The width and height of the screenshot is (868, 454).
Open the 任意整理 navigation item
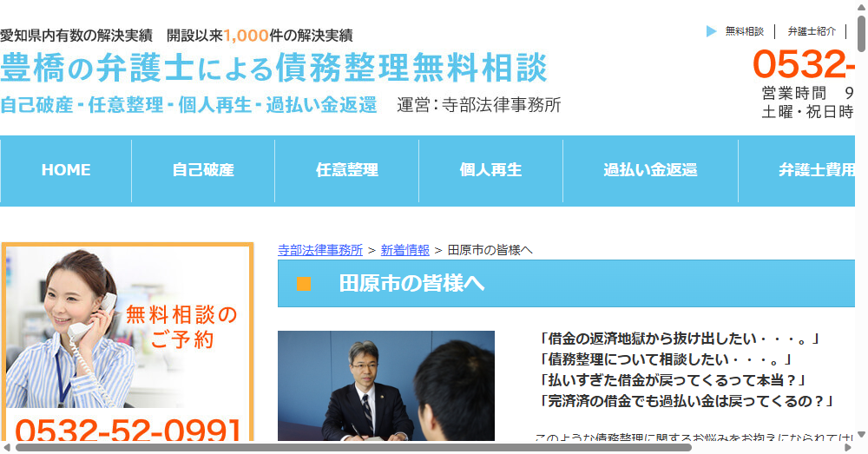coord(347,170)
